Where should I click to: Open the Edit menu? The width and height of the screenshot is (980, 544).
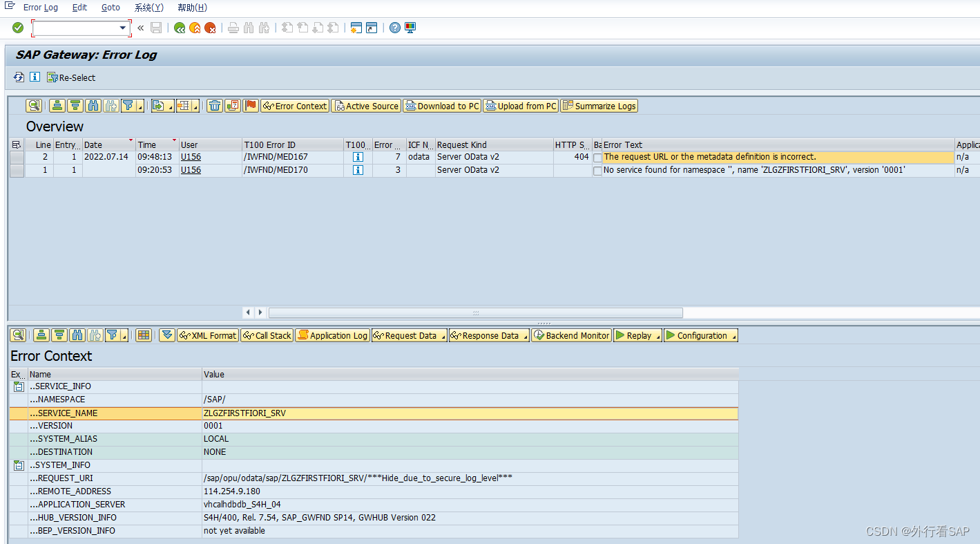79,8
